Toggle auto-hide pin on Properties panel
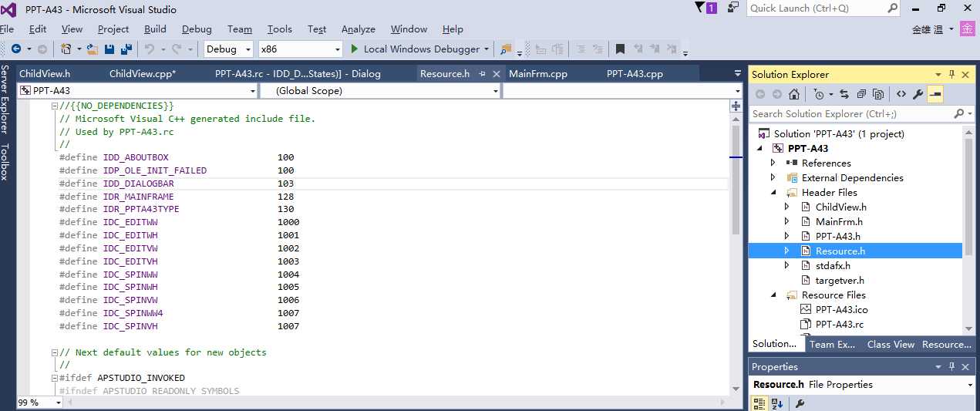The height and width of the screenshot is (411, 980). tap(952, 366)
